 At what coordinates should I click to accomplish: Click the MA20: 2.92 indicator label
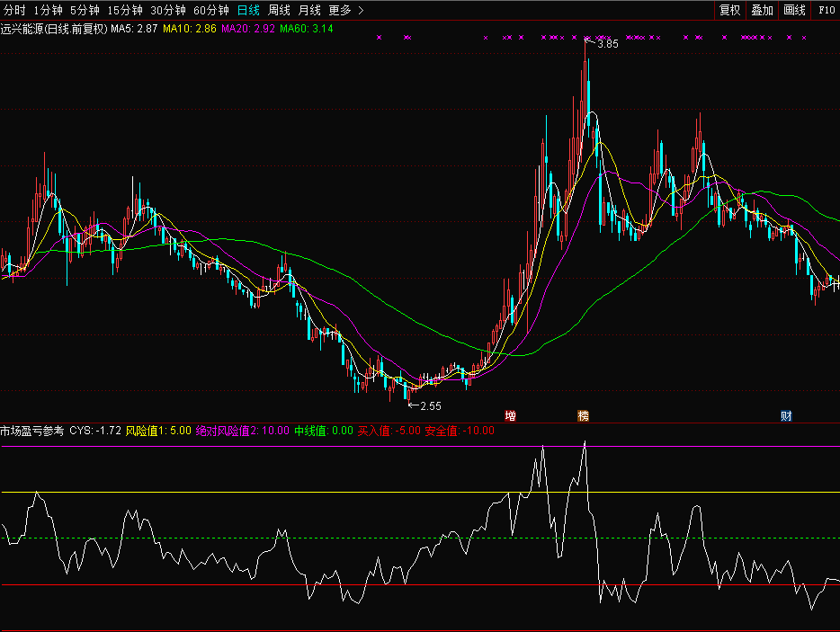click(x=248, y=29)
